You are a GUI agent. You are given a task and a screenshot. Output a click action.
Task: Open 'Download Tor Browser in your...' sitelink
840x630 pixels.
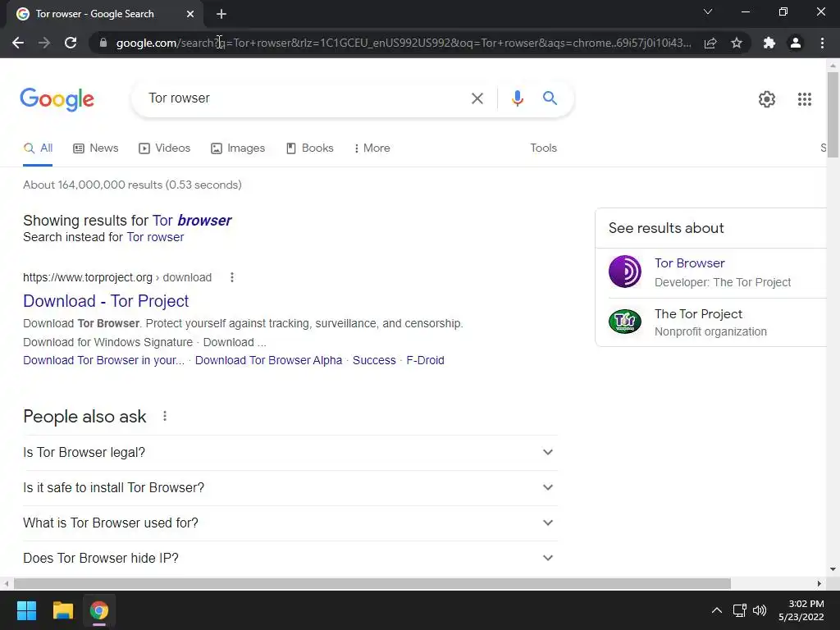[103, 361]
